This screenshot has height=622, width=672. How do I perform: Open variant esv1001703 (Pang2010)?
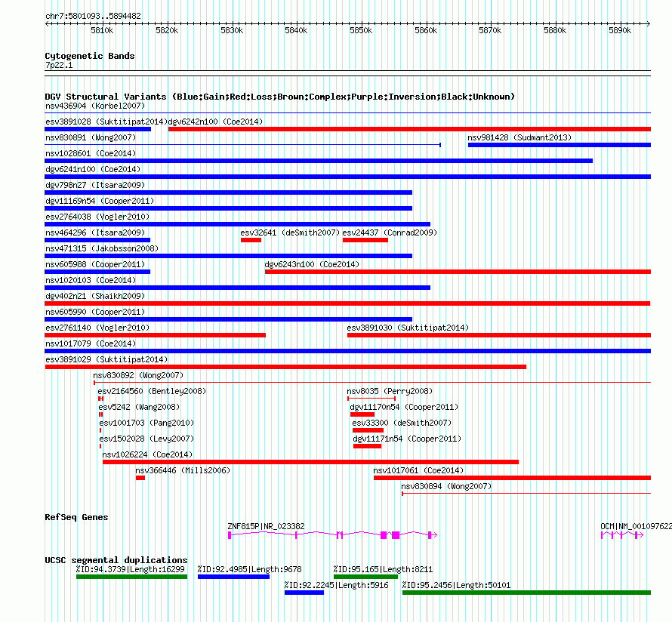click(x=146, y=423)
